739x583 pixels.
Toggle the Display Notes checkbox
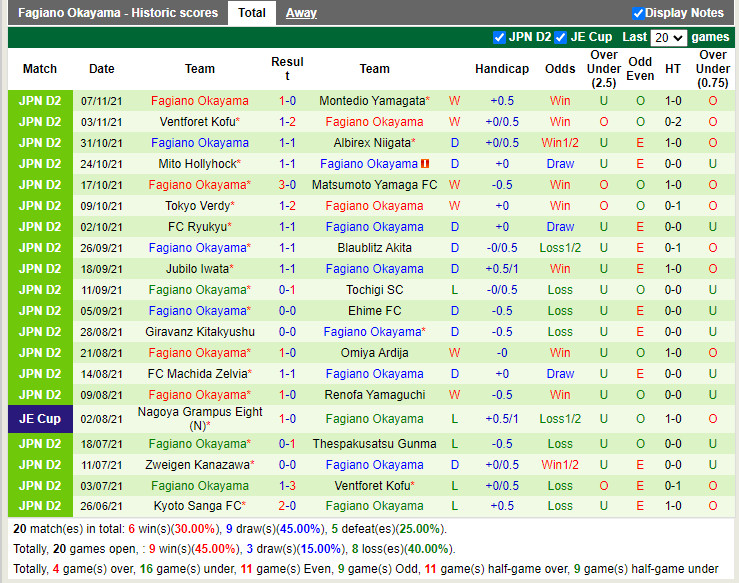[638, 13]
